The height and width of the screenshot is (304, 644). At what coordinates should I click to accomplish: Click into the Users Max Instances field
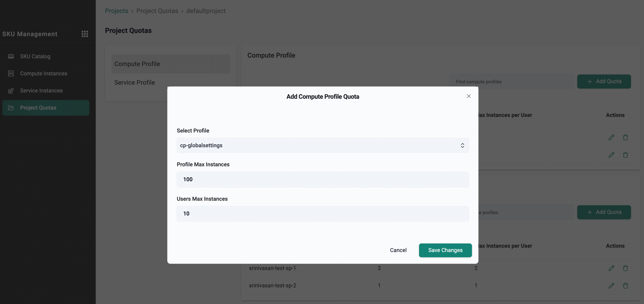(322, 214)
